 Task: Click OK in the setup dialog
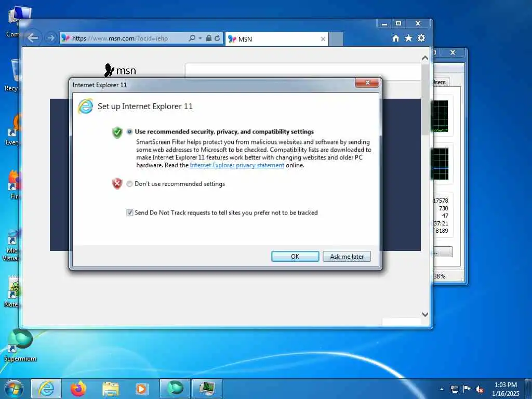(x=295, y=257)
